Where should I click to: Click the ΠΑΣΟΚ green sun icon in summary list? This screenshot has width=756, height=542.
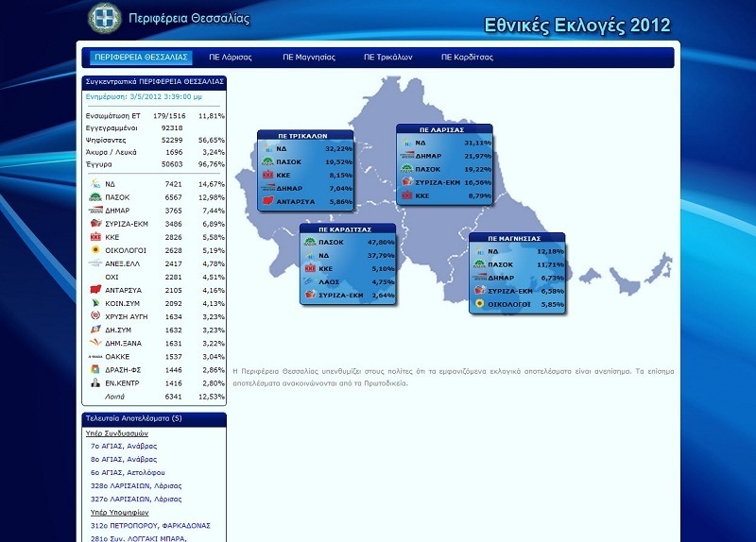[x=95, y=197]
